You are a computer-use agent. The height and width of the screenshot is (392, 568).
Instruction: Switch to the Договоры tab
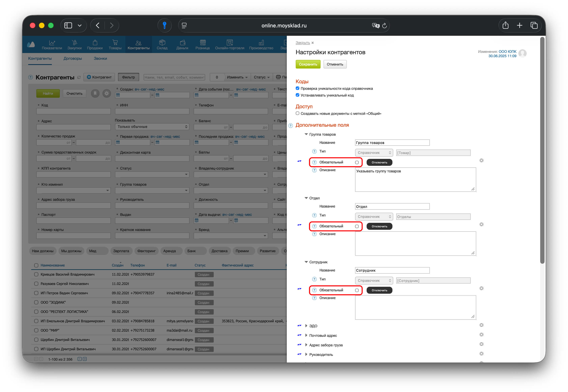coord(73,58)
